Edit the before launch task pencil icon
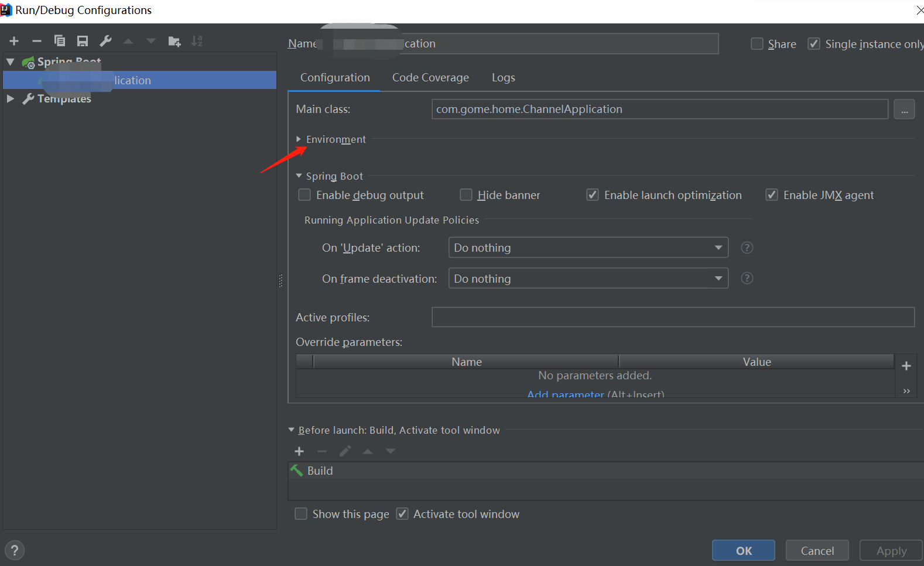The width and height of the screenshot is (924, 566). (x=345, y=451)
